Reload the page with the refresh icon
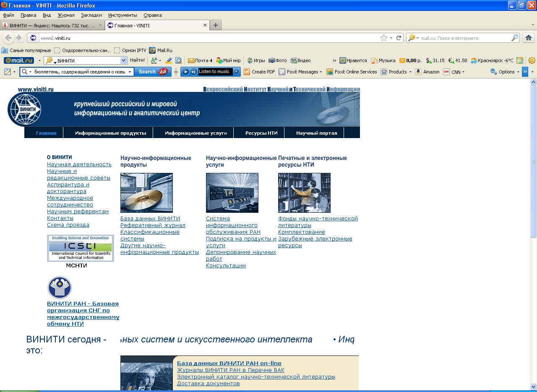 (399, 38)
